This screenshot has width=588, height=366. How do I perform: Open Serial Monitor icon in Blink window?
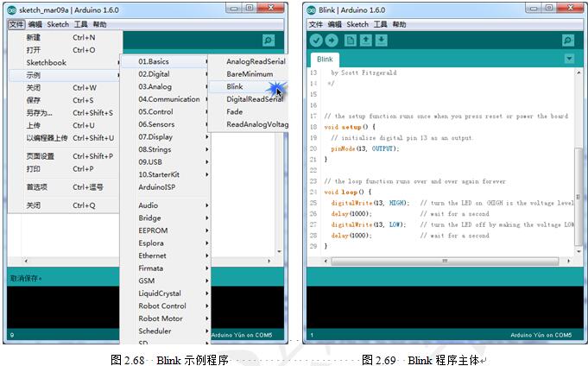click(568, 40)
